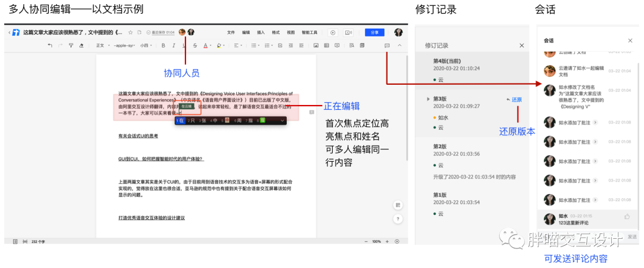Open the text alignment dropdown
This screenshot has height=268, width=644.
click(x=238, y=45)
